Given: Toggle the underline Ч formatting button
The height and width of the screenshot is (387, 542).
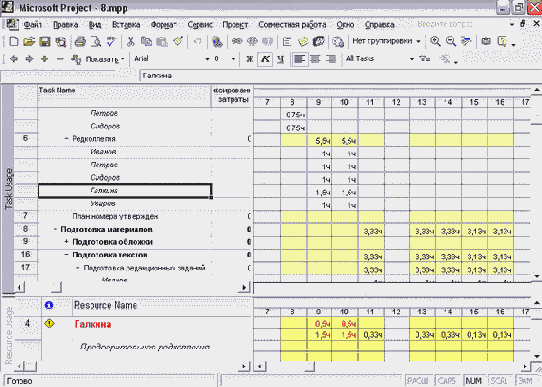Looking at the screenshot, I should click(x=280, y=59).
